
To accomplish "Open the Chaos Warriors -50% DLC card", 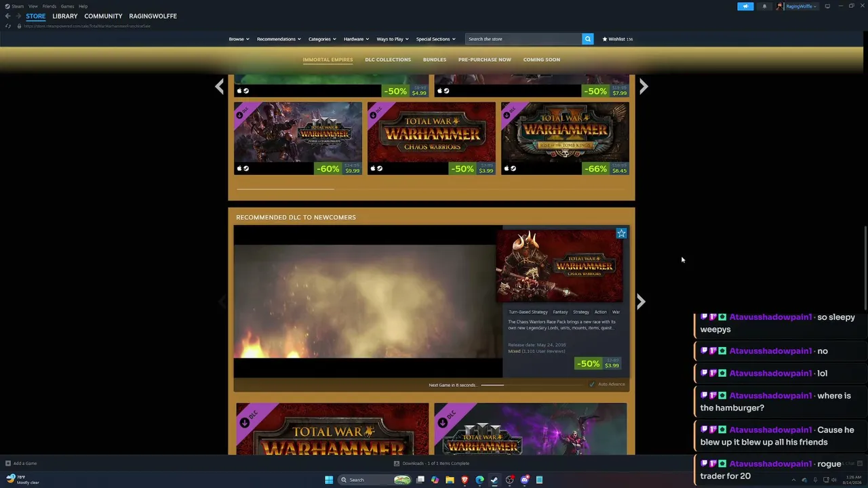I will (x=431, y=138).
